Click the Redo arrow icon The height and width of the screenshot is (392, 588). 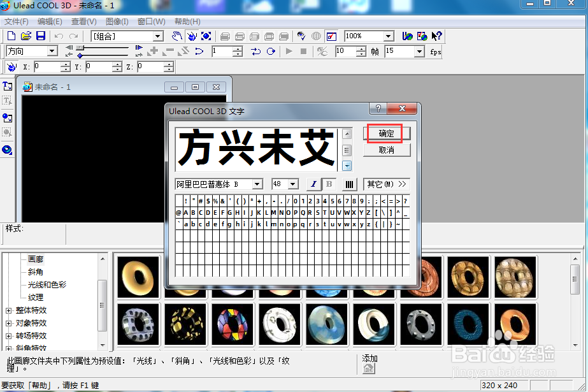click(x=74, y=36)
